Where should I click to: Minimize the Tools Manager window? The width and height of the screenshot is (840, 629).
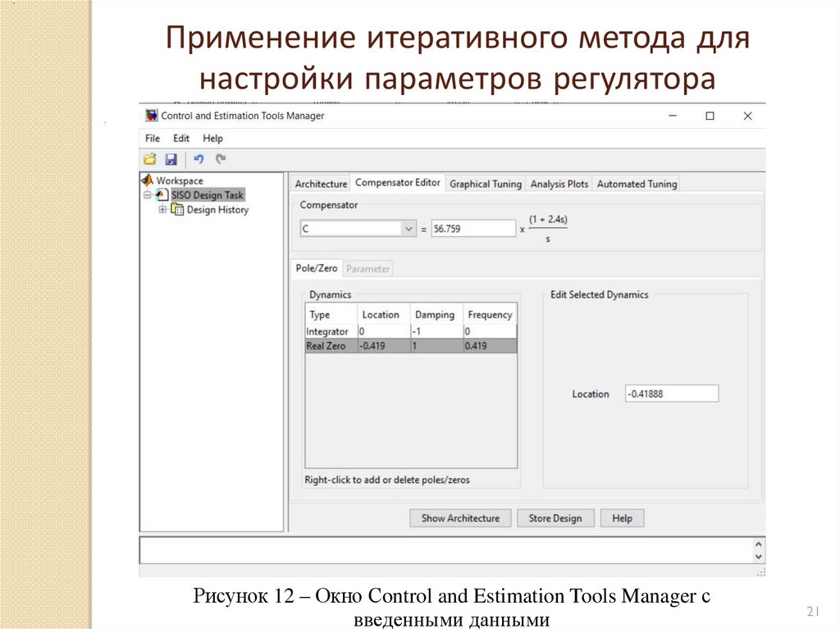(x=673, y=116)
